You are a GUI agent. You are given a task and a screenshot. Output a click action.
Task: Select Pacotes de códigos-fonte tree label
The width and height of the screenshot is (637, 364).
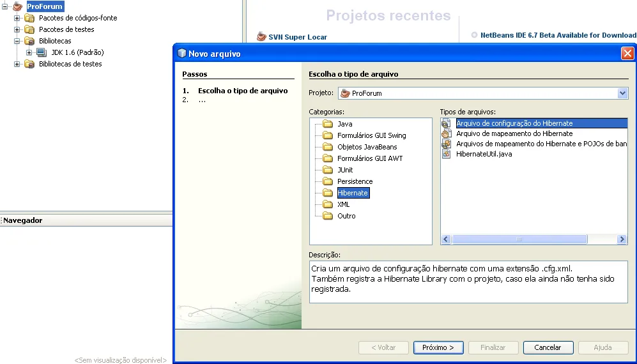tap(78, 18)
